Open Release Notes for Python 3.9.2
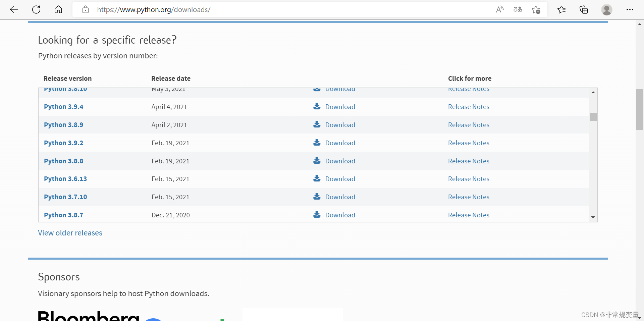Screen dimensions: 644x321 pos(469,143)
